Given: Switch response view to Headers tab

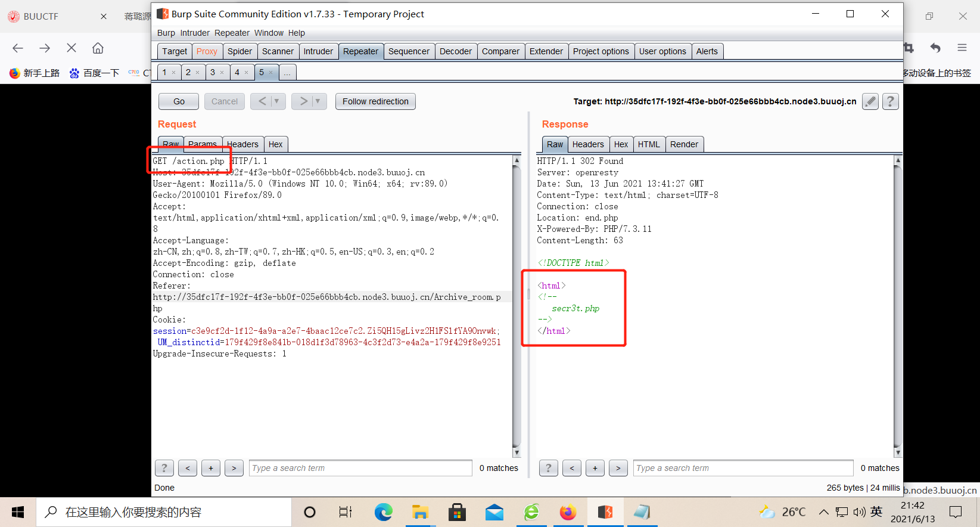Looking at the screenshot, I should [588, 144].
